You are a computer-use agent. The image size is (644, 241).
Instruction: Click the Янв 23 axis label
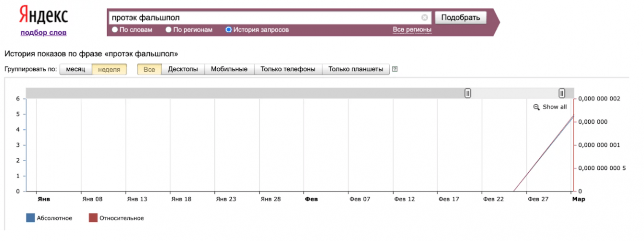(x=226, y=199)
